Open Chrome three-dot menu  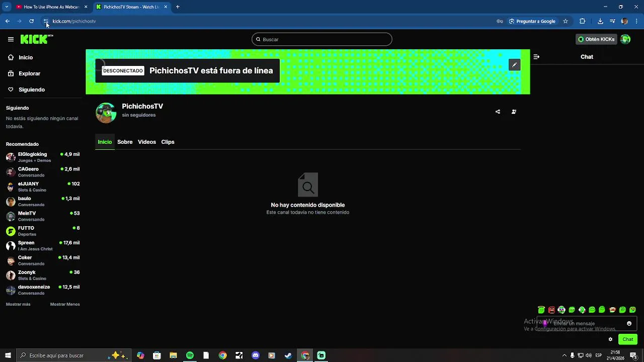click(x=637, y=21)
